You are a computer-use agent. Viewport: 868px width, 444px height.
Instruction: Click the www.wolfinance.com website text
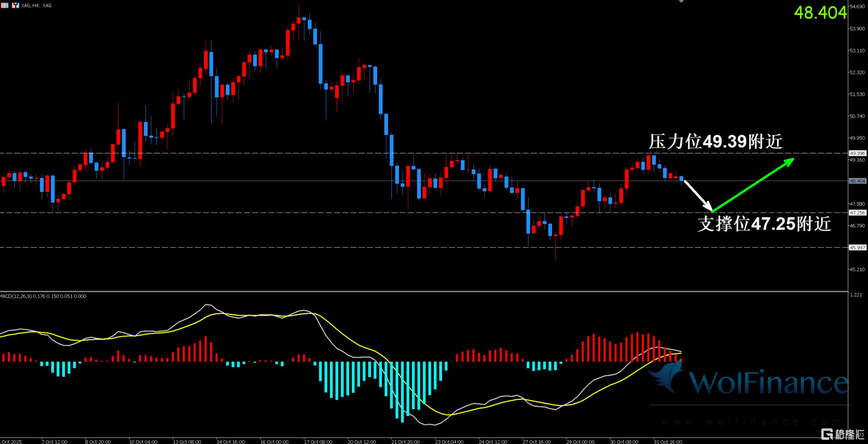(x=751, y=422)
